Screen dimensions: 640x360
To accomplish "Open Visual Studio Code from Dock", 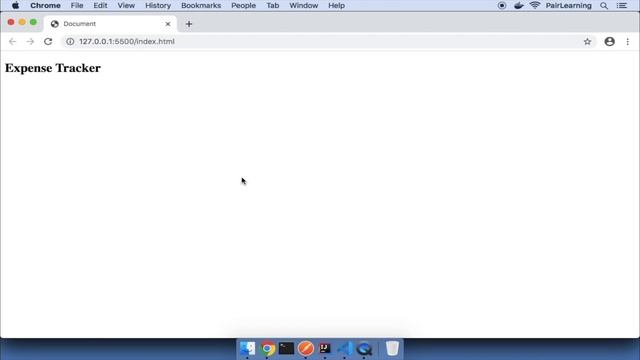I will coord(345,349).
